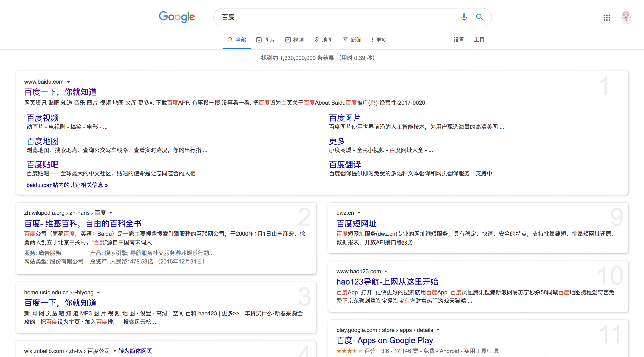Click the search magnifier icon
Screen dimensions: 644x357
click(480, 17)
